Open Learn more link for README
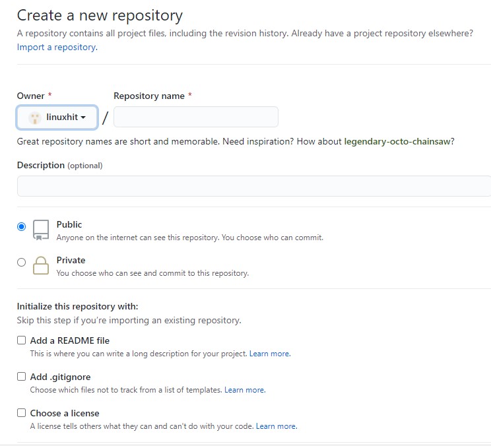 coord(270,354)
